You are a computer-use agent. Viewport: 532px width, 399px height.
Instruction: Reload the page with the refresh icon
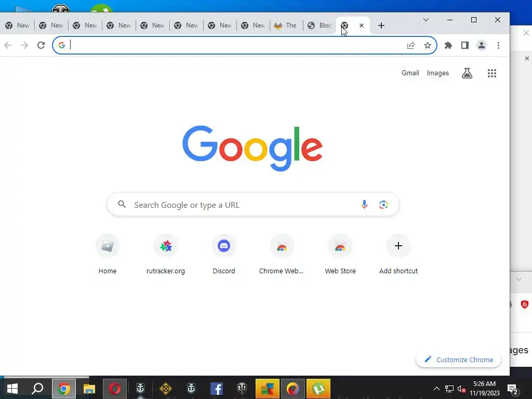[41, 45]
